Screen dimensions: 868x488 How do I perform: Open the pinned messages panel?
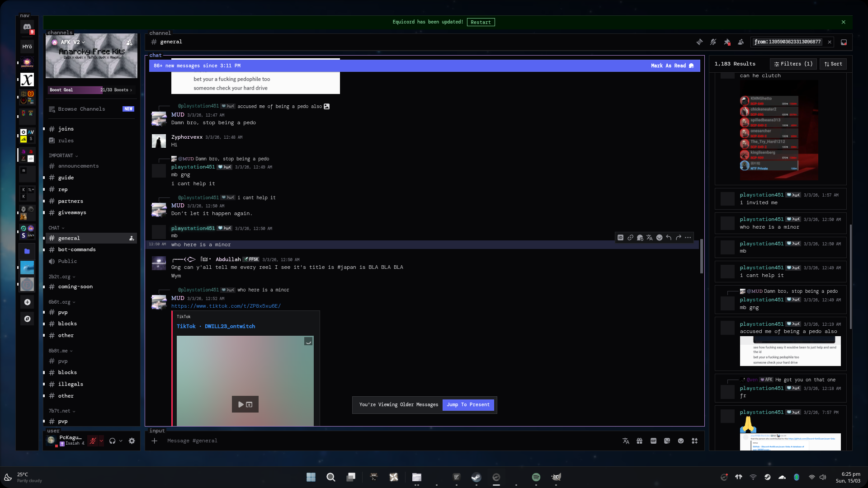tap(727, 42)
